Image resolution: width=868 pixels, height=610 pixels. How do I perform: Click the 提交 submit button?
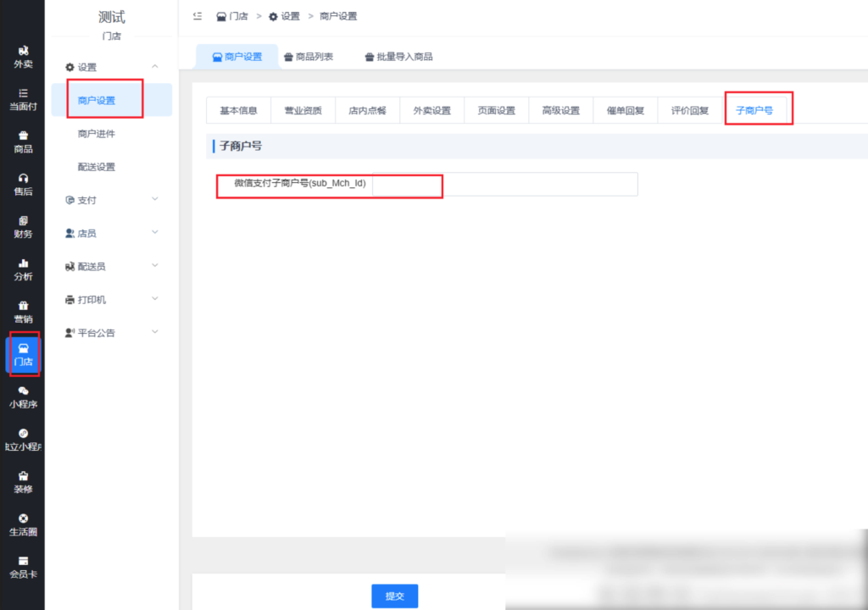pos(394,596)
